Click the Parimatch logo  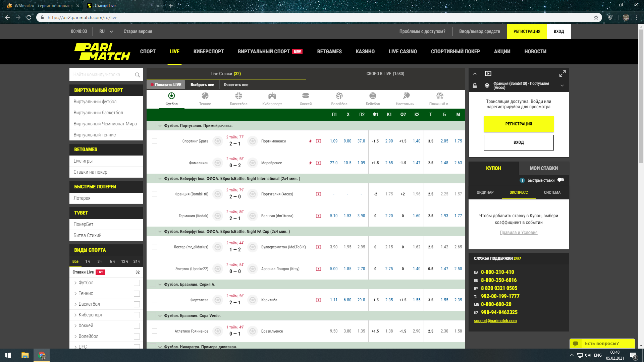[x=102, y=52]
